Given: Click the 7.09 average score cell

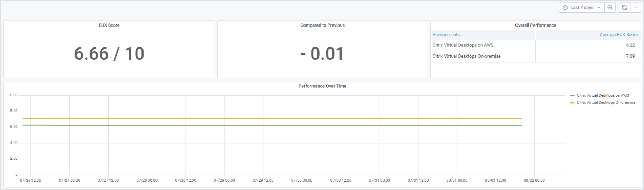Looking at the screenshot, I should (x=630, y=56).
